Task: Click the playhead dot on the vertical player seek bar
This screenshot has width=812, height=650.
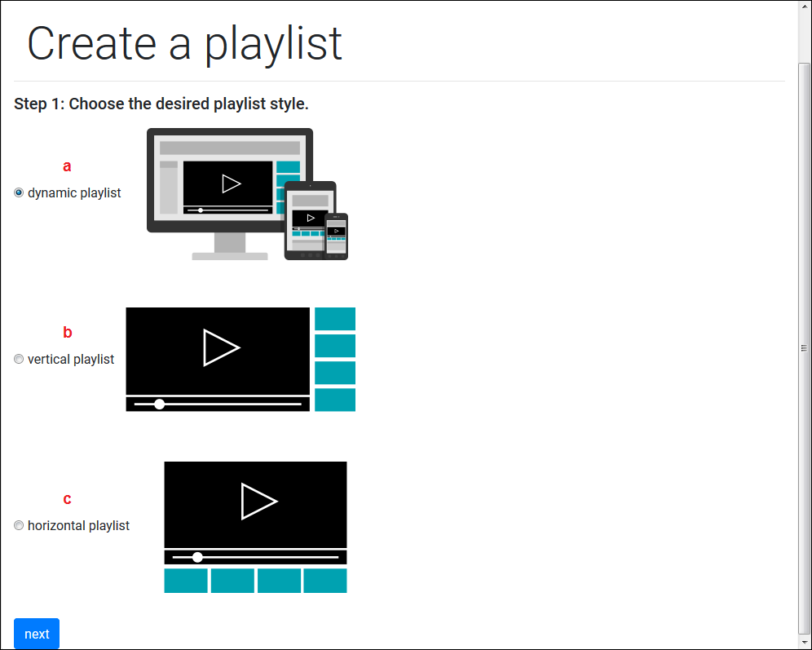Action: (x=160, y=404)
